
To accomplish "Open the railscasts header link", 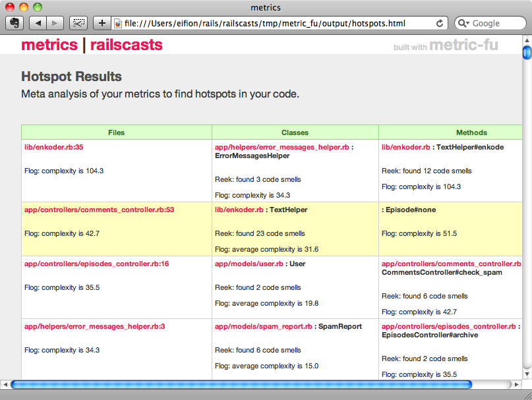I will [126, 45].
